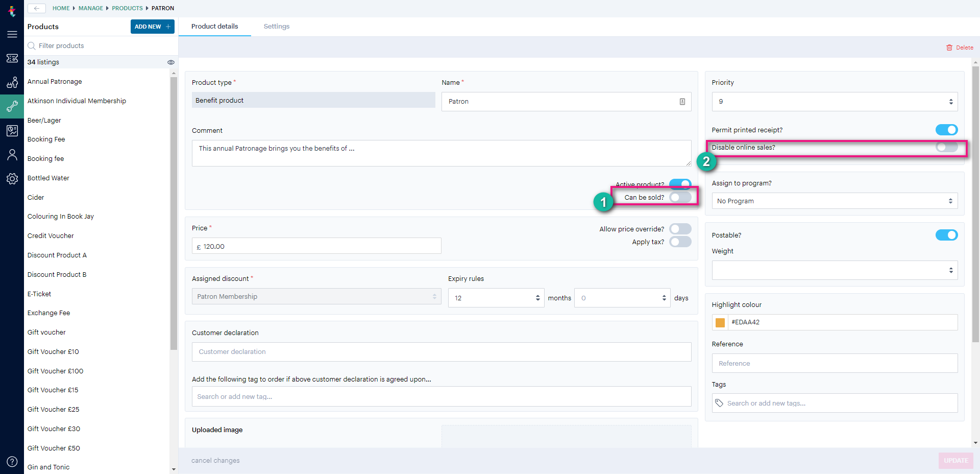Image resolution: width=980 pixels, height=474 pixels.
Task: Open the ticket icon in sidebar
Action: (x=12, y=58)
